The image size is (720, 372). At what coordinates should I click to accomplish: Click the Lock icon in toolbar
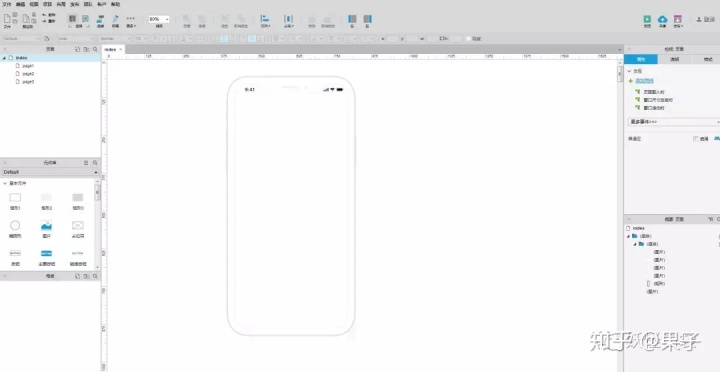[312, 19]
